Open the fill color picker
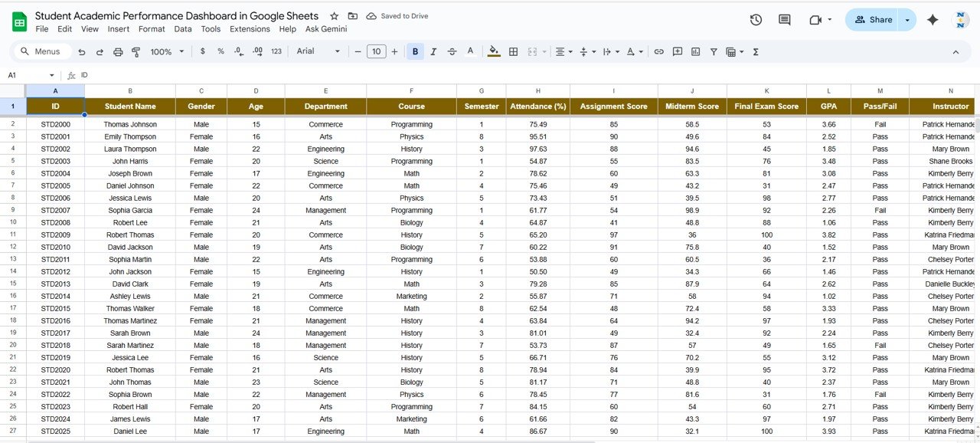This screenshot has height=443, width=980. (x=494, y=51)
